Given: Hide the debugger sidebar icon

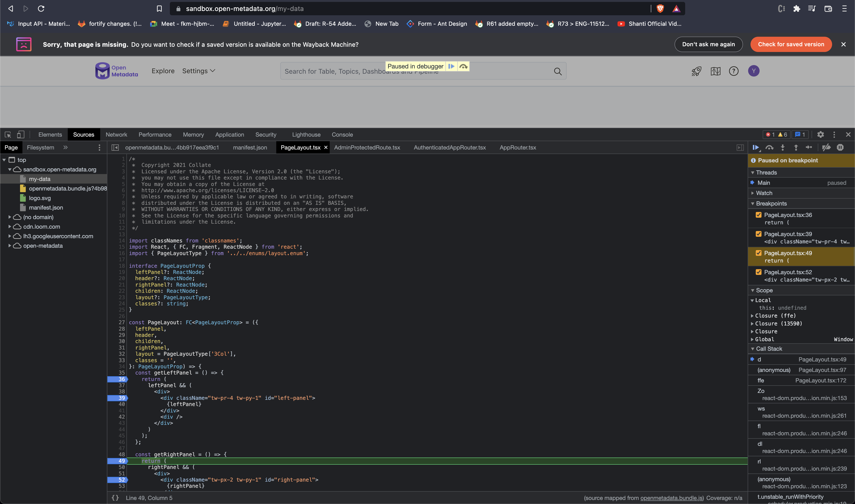Looking at the screenshot, I should point(740,147).
